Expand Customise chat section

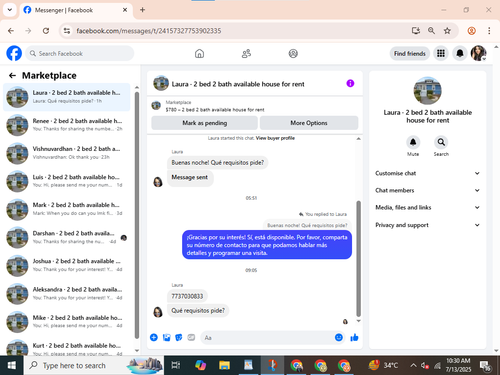coord(427,173)
